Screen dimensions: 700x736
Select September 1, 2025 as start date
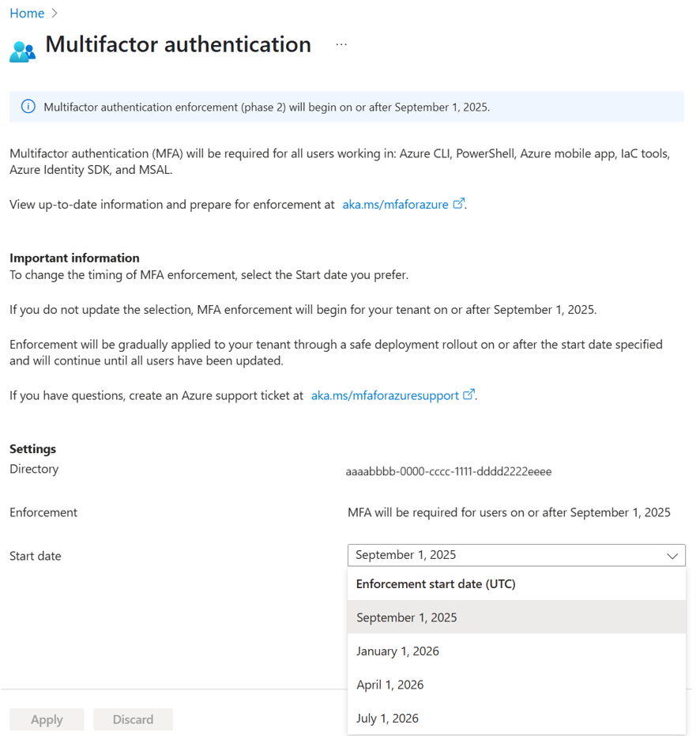click(408, 617)
